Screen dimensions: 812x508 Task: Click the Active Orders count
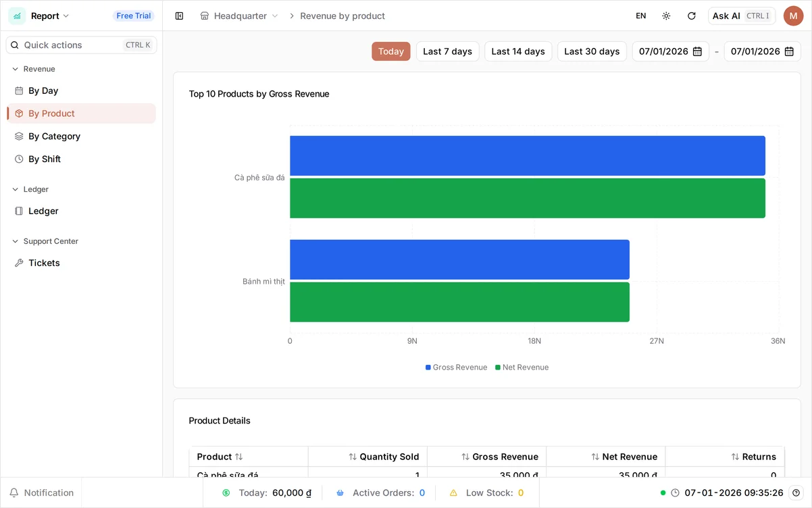coord(422,493)
